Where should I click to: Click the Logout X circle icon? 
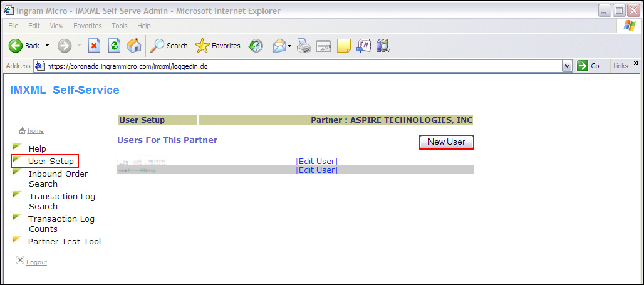click(x=20, y=260)
